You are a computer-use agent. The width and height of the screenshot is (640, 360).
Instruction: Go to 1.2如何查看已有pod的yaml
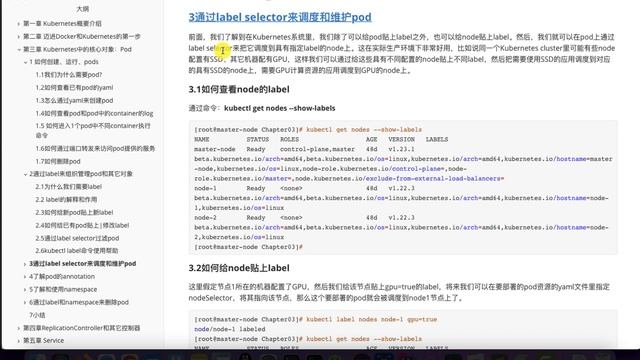[74, 87]
